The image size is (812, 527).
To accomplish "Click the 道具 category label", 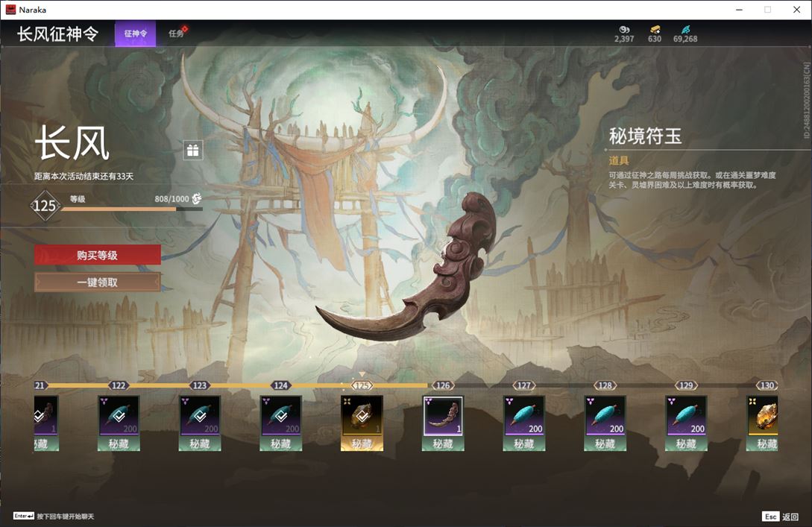I will 619,160.
